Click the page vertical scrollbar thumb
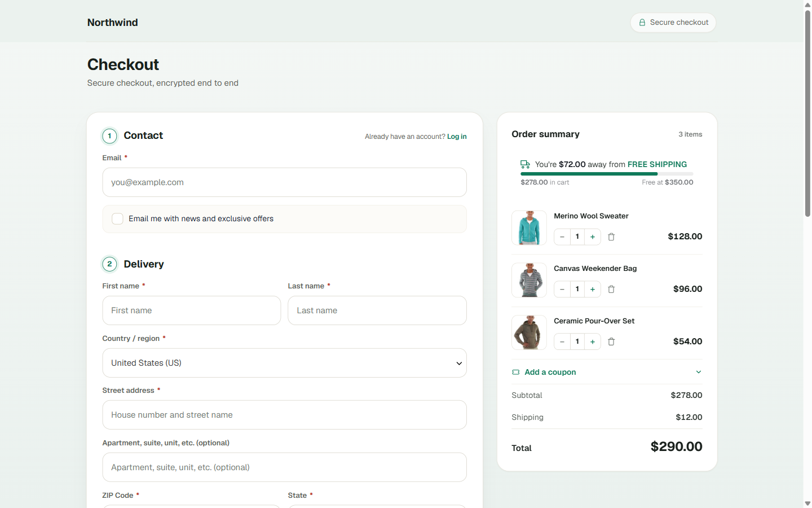The height and width of the screenshot is (508, 812). 807,113
